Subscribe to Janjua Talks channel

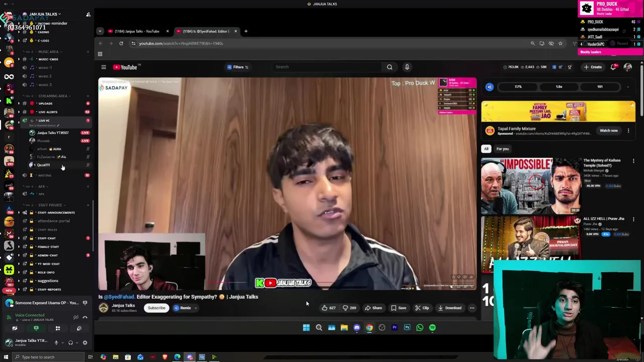[156, 308]
